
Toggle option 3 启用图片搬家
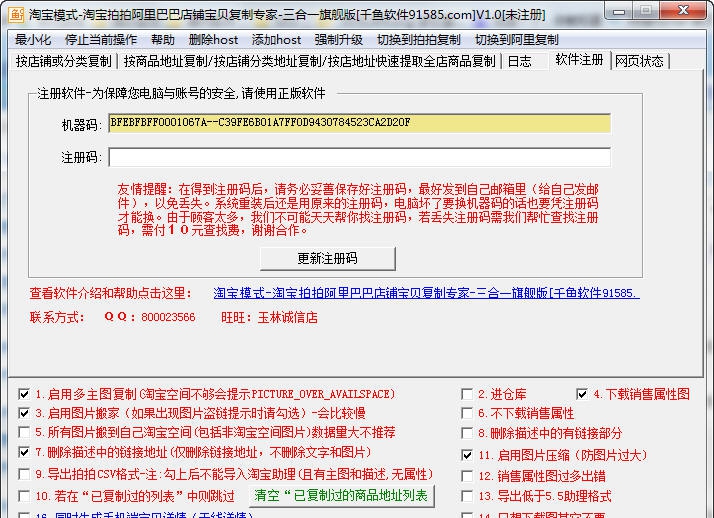pos(24,413)
